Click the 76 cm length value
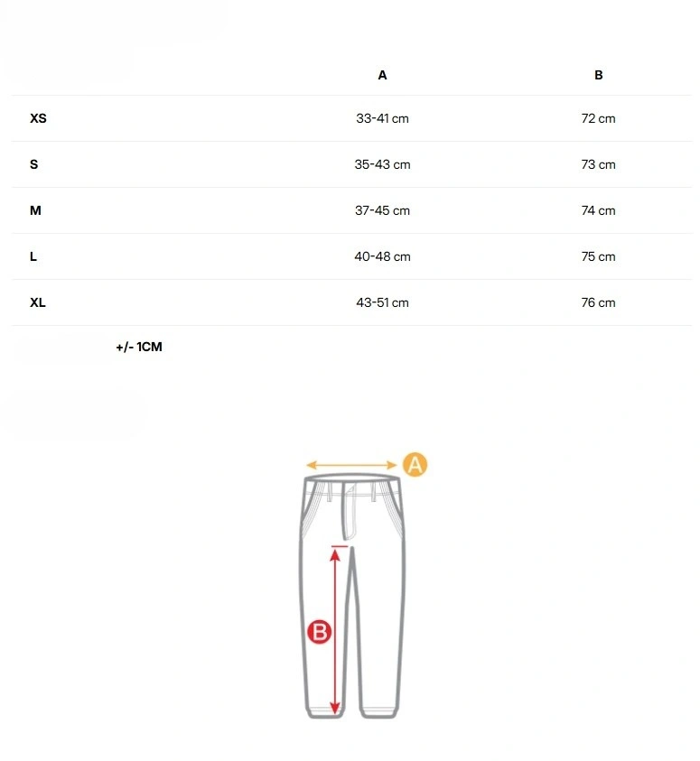 599,302
